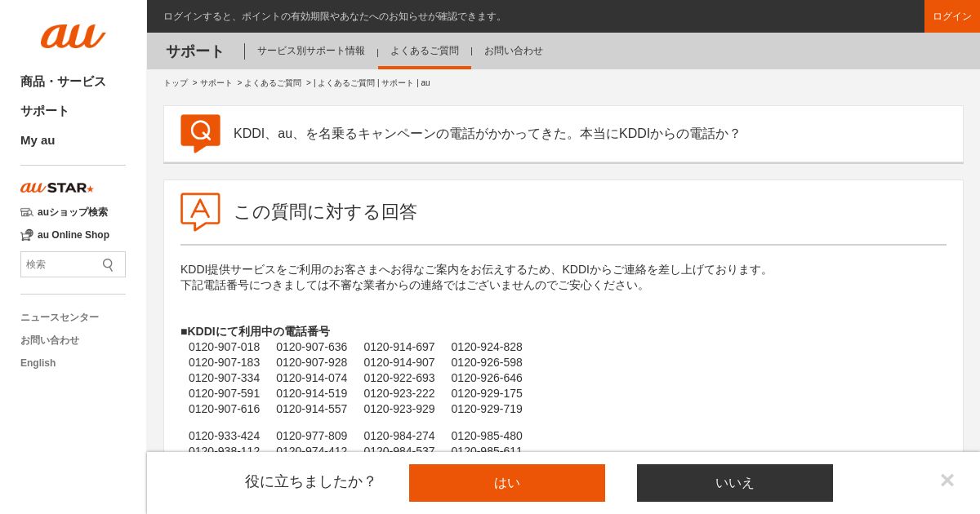Click the question title about KDDI campaign calls
The width and height of the screenshot is (980, 514).
487,133
